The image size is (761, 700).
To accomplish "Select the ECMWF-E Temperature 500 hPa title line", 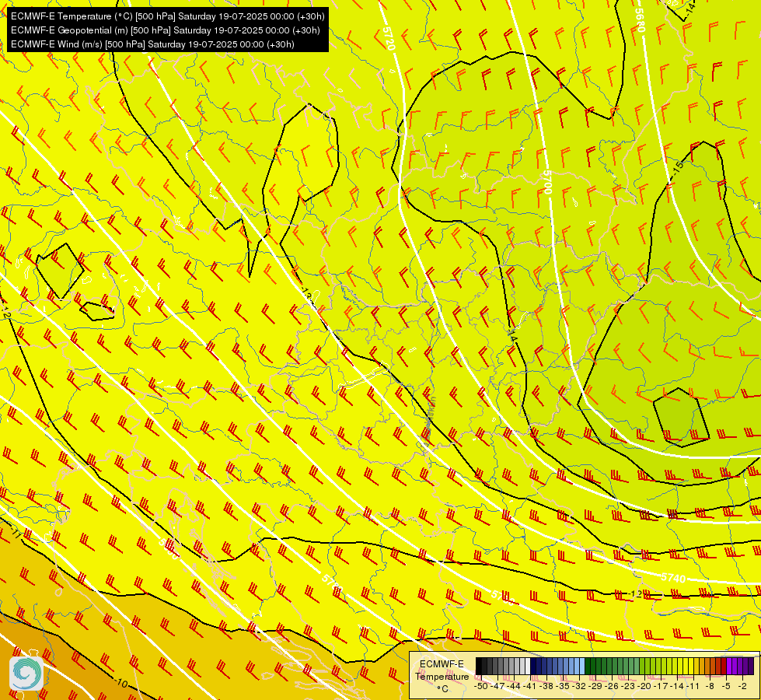I will pos(167,16).
